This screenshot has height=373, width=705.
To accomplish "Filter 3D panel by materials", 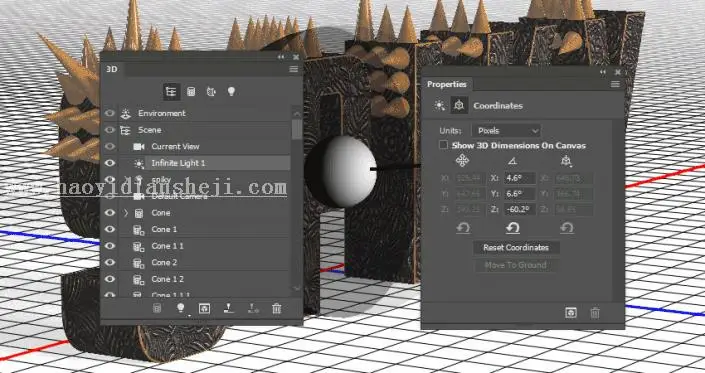I will tap(211, 92).
